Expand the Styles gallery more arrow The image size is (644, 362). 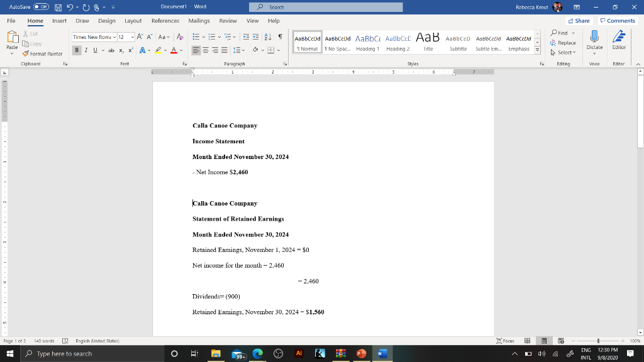[537, 50]
